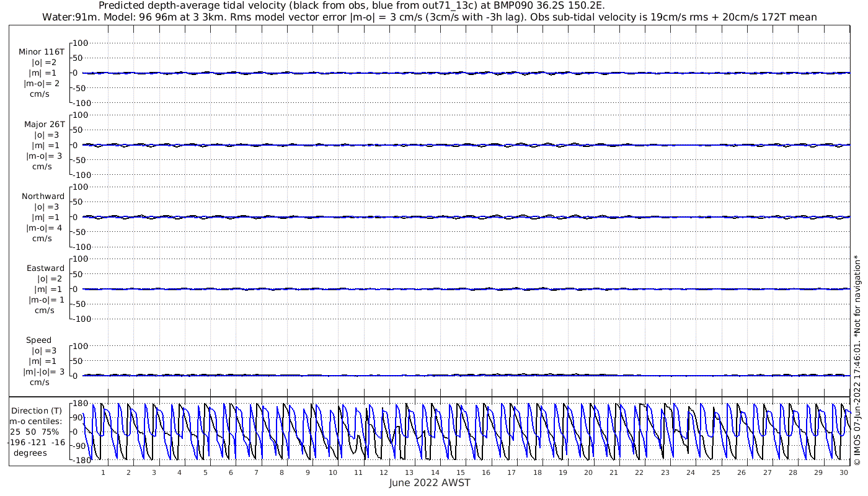Screen dimensions: 868x496
Task: Click day "5" on the date axis
Action: 205,472
